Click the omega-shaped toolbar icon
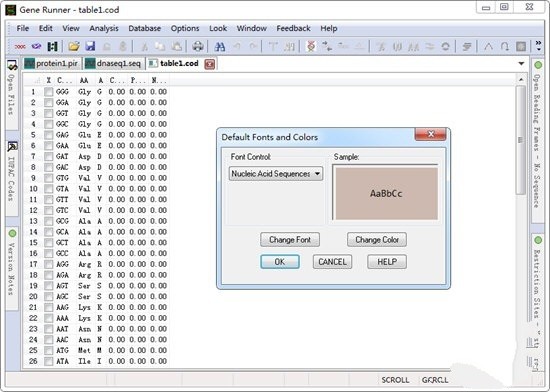 coord(505,46)
